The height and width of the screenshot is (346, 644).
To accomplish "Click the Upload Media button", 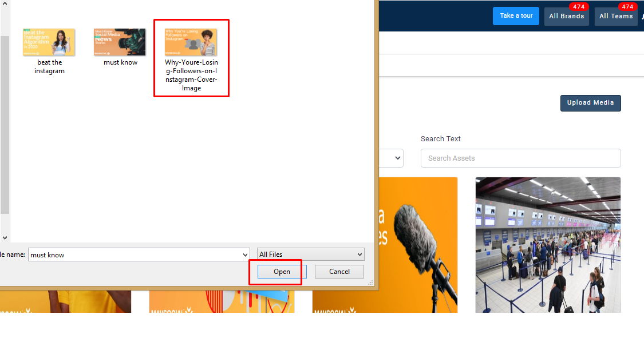I will tap(590, 103).
